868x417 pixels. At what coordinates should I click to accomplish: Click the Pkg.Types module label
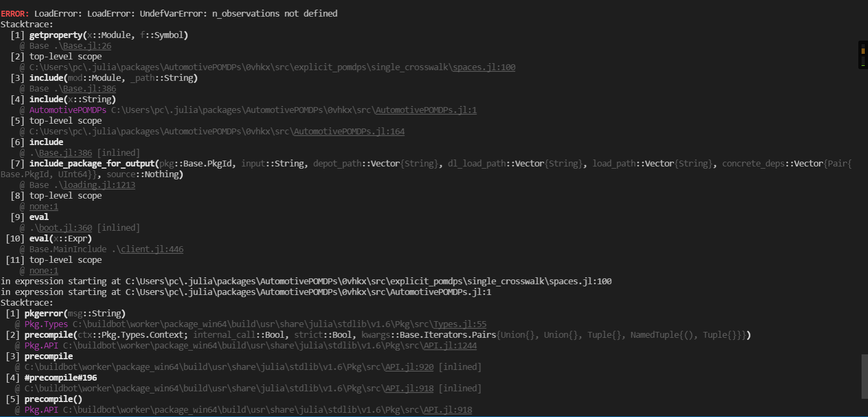[x=46, y=324]
